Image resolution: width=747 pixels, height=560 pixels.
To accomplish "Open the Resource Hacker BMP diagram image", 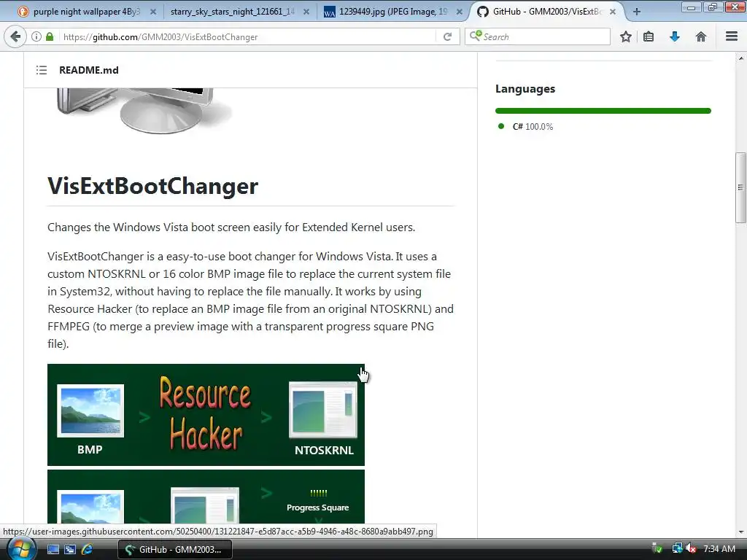I will pos(206,415).
